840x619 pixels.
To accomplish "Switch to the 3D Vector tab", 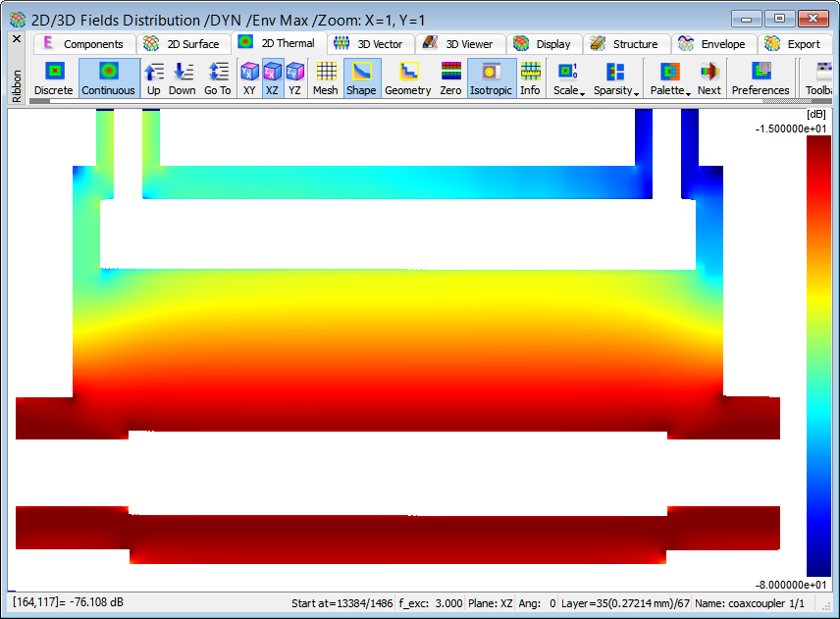I will (x=369, y=44).
